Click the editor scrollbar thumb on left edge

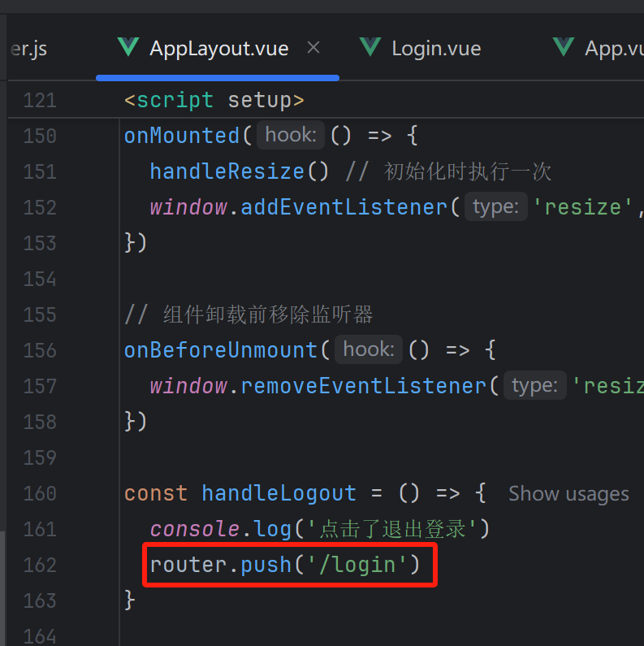tap(3, 588)
